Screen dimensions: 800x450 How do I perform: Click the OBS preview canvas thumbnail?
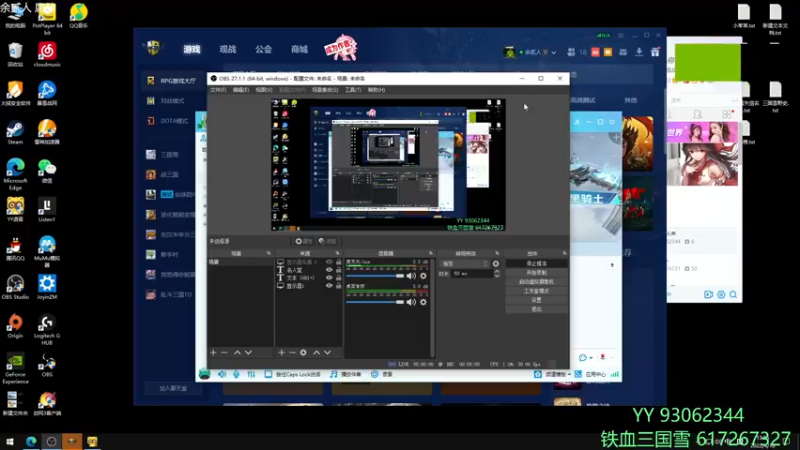tap(388, 165)
